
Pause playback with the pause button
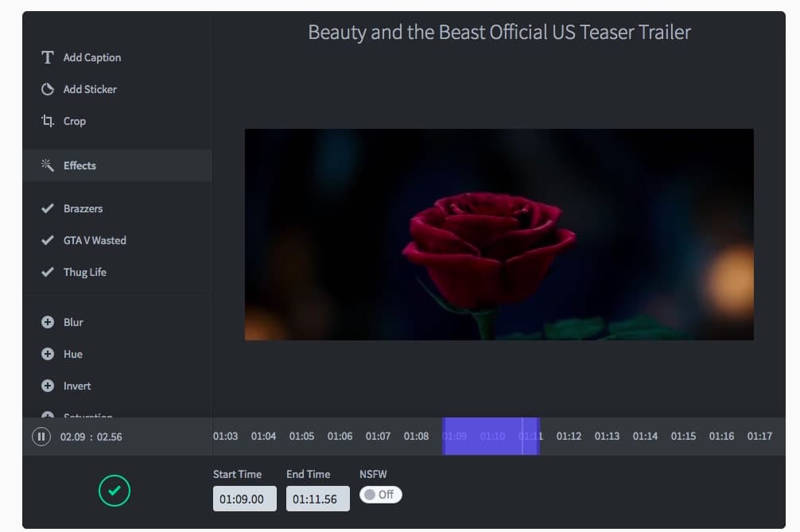(41, 437)
